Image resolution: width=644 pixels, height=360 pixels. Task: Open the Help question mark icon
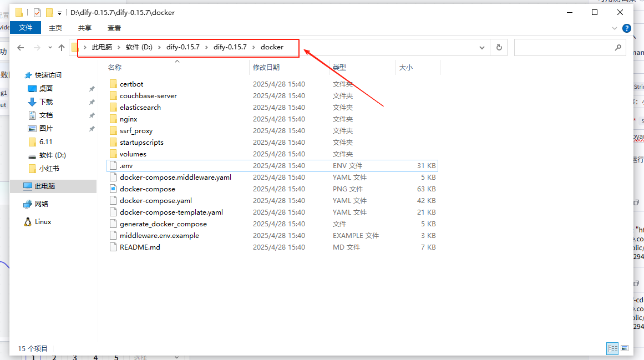click(x=627, y=28)
